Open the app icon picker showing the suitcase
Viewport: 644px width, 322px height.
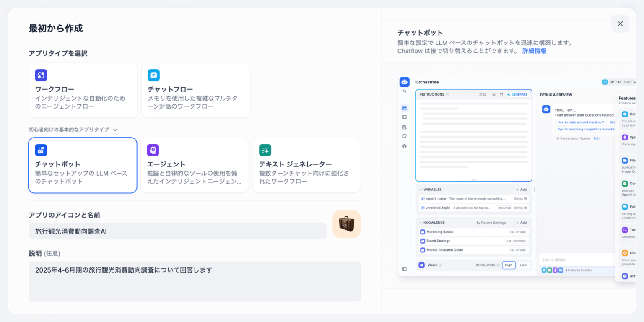[x=346, y=224]
